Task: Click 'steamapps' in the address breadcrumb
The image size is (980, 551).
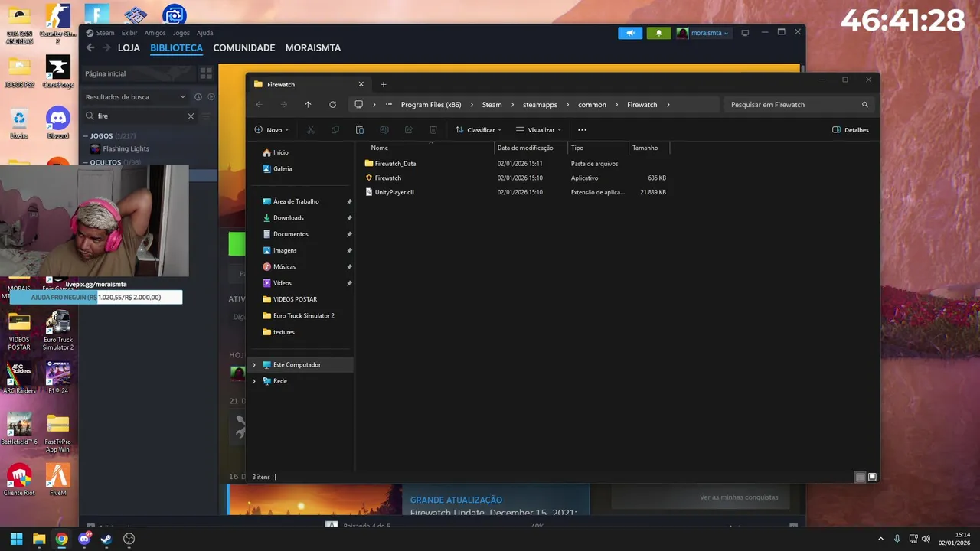Action: [540, 105]
